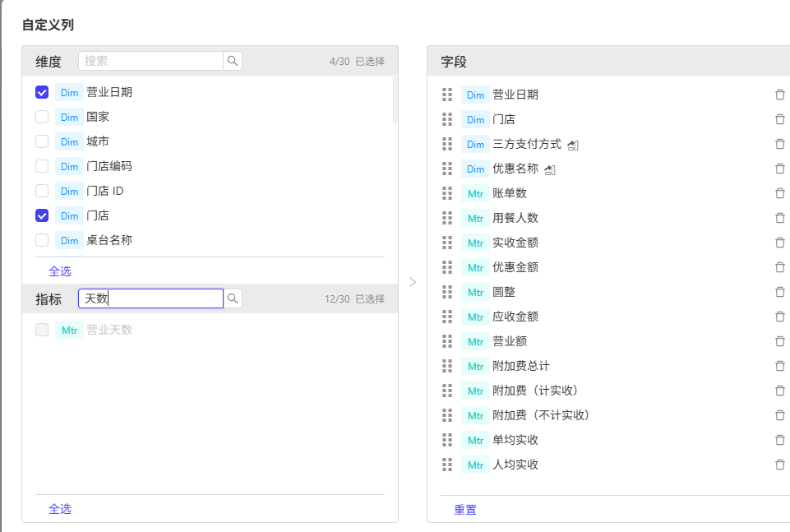Delete the 营业日期 field with trash icon
This screenshot has height=532, width=790.
click(x=779, y=95)
